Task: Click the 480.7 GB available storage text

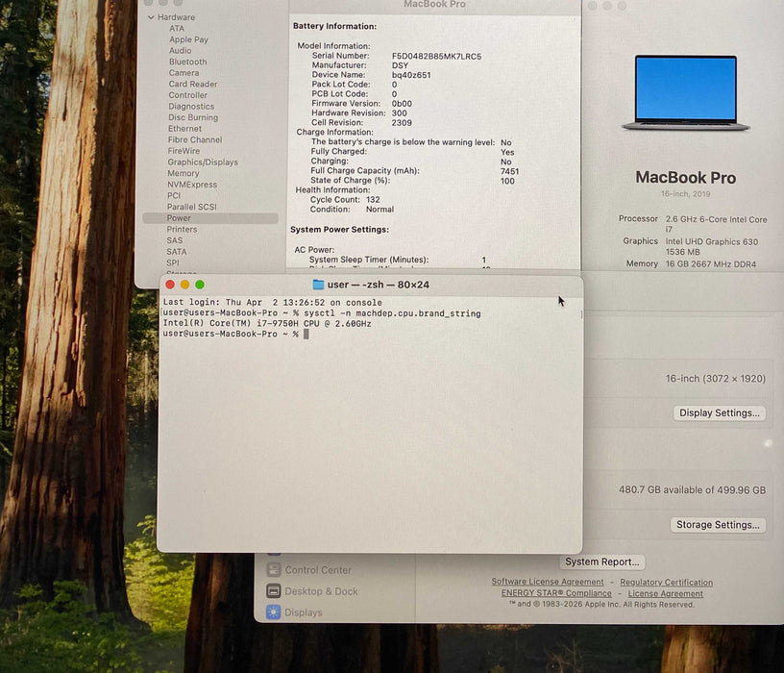Action: 692,490
